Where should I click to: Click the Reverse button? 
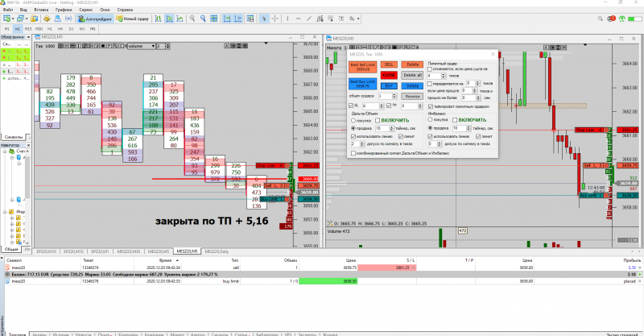pyautogui.click(x=412, y=96)
